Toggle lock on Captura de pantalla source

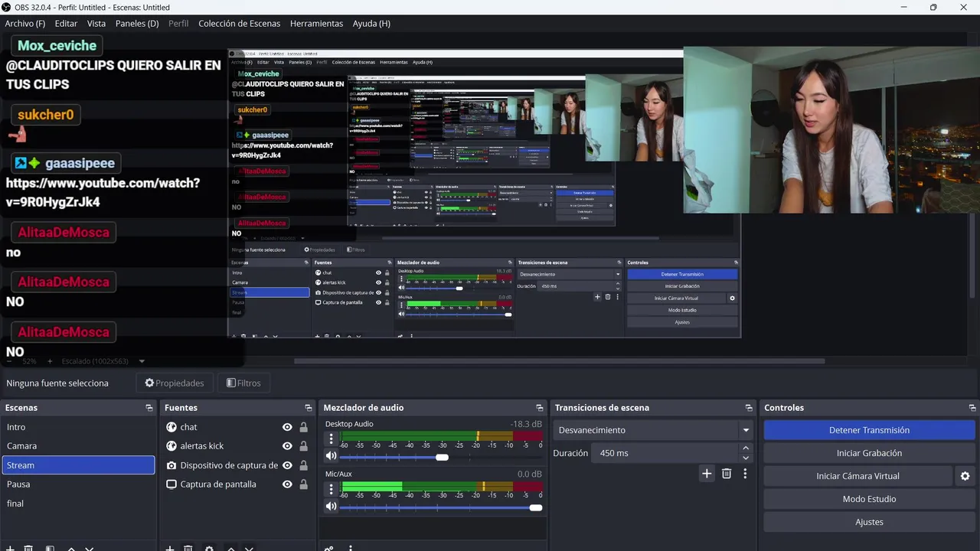(x=303, y=484)
